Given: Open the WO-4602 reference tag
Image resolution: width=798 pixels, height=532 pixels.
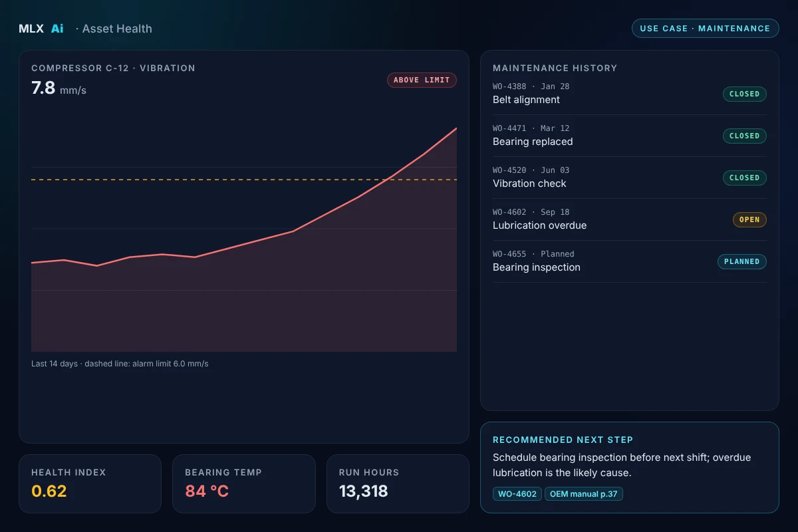Looking at the screenshot, I should click(x=517, y=493).
